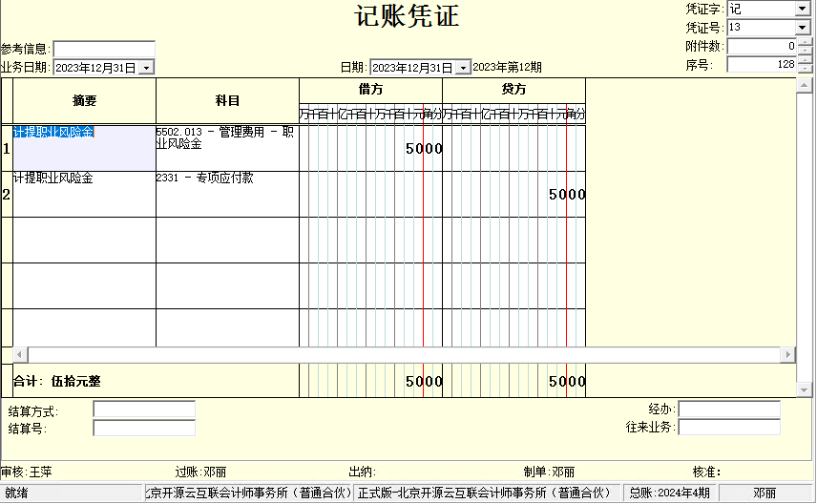The width and height of the screenshot is (817, 504).
Task: Open the 日期 date picker dropdown
Action: (x=463, y=68)
